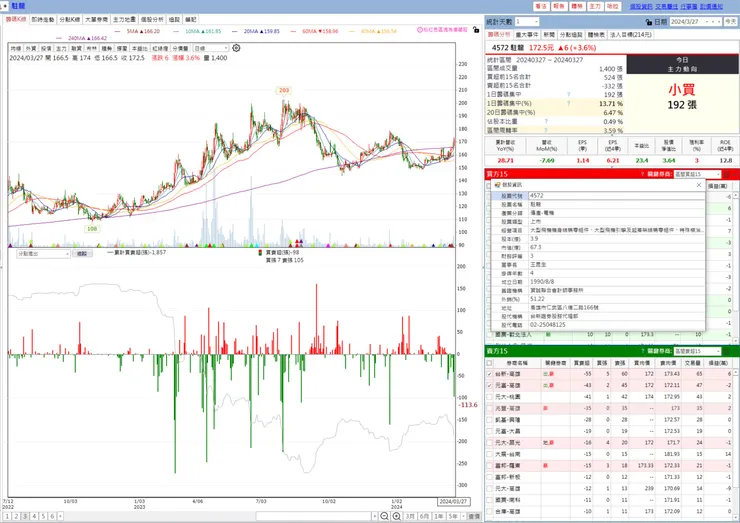Zoom in the chart with plus magnifier
The height and width of the screenshot is (523, 740).
pos(397,516)
